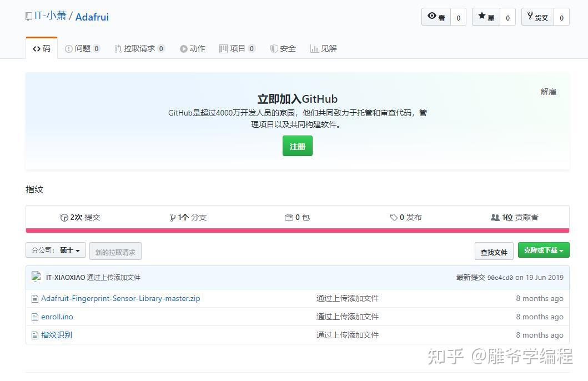Dismiss the banner via 解雇
Viewport: 588px width, 381px height.
click(549, 92)
